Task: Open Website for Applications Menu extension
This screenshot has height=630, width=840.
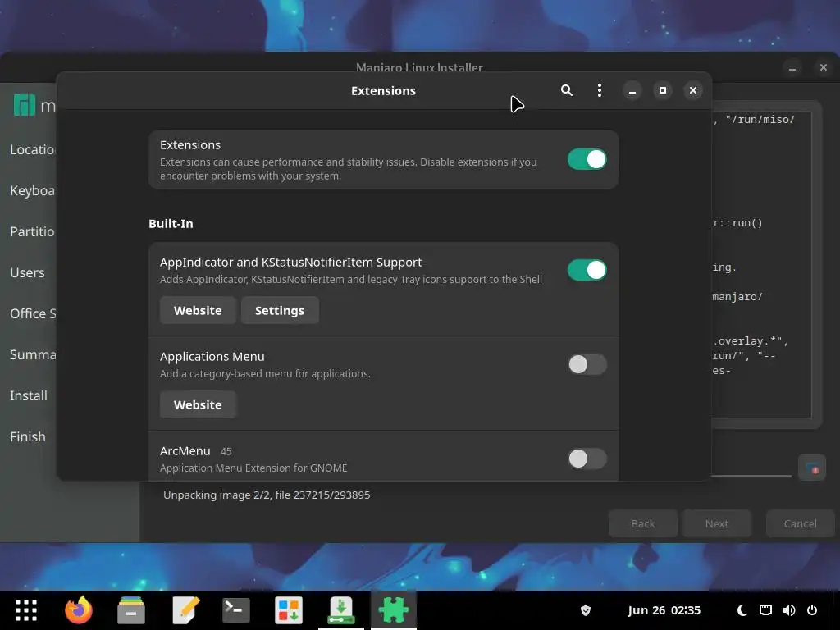Action: (x=198, y=404)
